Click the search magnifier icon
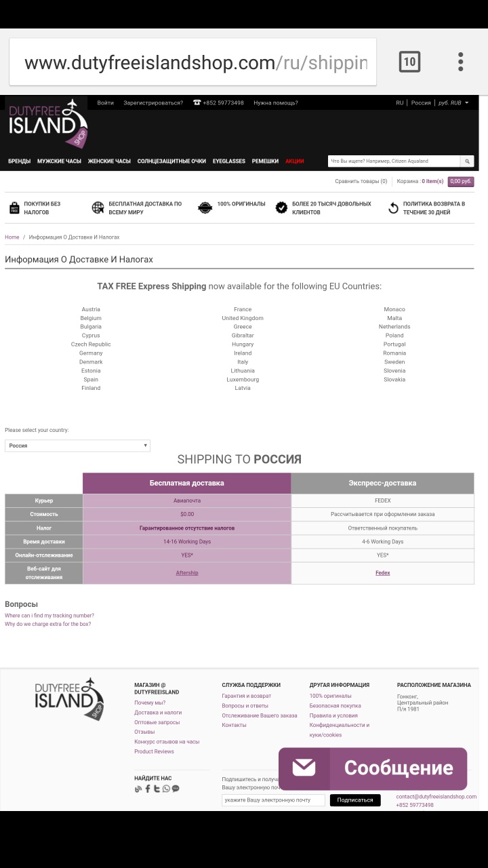The image size is (488, 868). [x=467, y=161]
